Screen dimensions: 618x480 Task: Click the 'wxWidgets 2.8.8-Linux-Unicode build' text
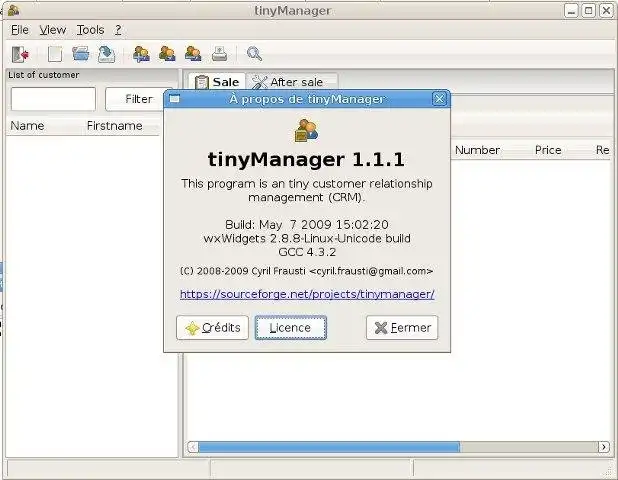coord(307,238)
